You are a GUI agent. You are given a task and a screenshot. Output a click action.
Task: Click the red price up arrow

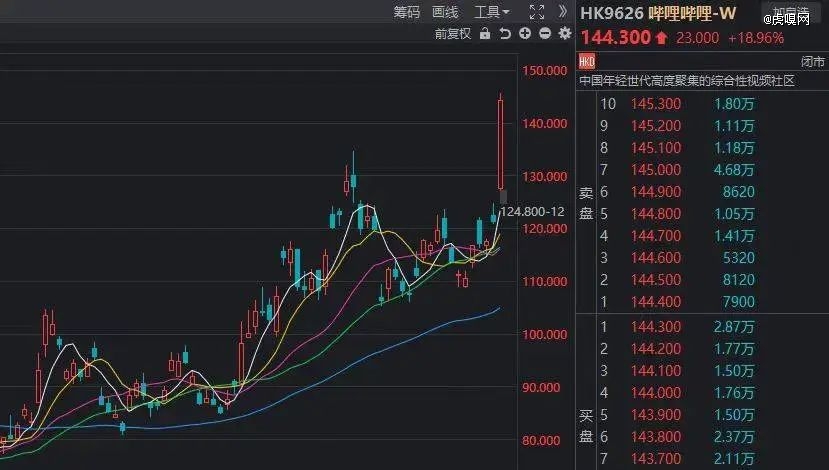coord(661,38)
